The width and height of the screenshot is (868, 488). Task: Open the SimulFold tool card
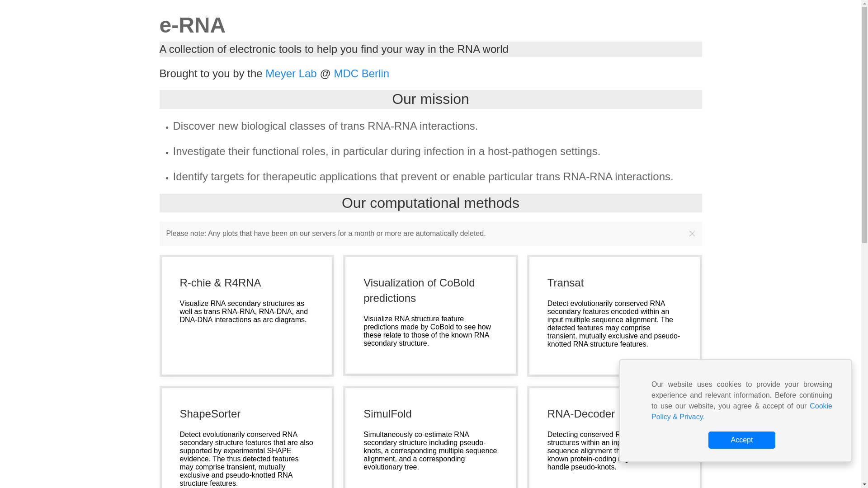pyautogui.click(x=430, y=437)
